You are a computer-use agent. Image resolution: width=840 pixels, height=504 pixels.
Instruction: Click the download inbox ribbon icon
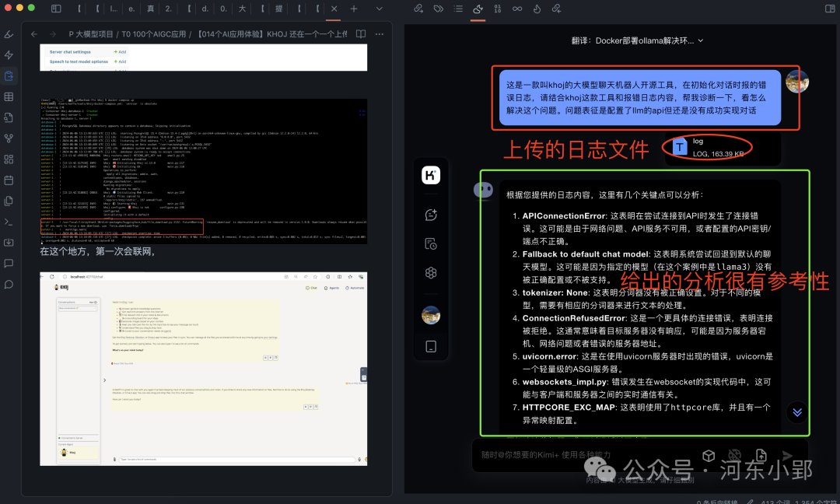[x=9, y=243]
